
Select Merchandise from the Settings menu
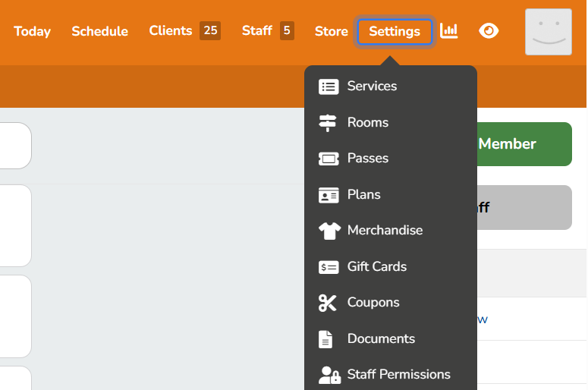(x=385, y=231)
